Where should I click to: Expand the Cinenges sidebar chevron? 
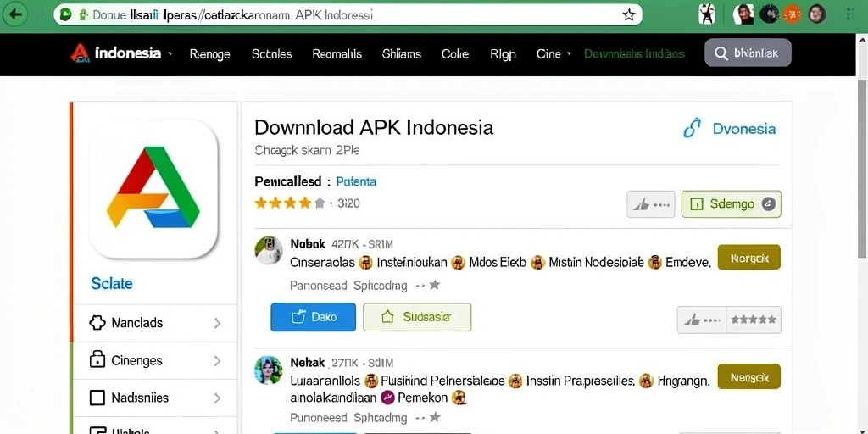(x=218, y=361)
